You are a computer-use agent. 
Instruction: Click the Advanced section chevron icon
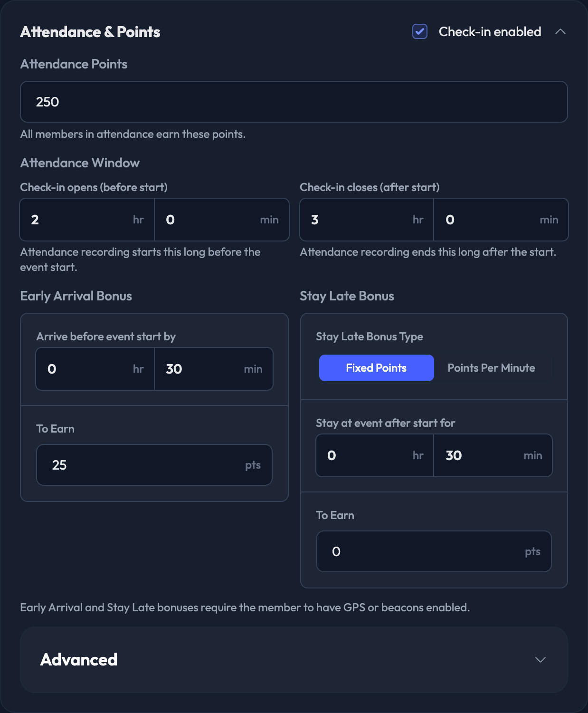click(x=541, y=660)
